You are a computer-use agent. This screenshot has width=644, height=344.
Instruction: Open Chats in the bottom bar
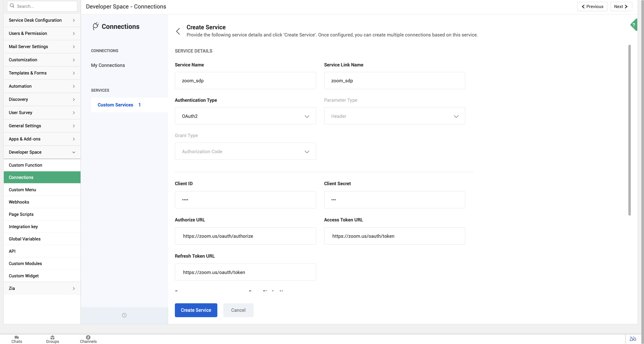pos(17,339)
